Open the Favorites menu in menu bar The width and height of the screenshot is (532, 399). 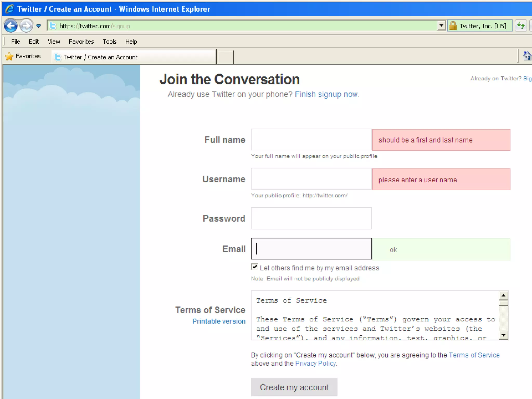(81, 42)
